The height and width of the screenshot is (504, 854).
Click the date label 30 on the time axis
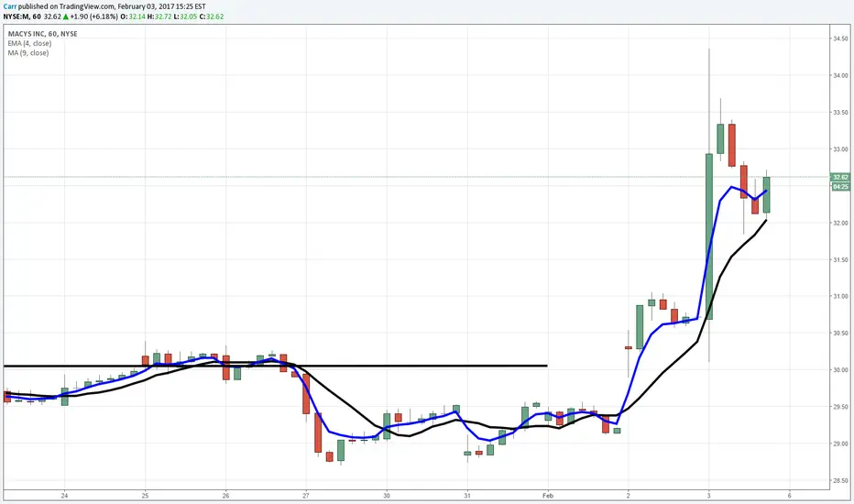coord(387,495)
